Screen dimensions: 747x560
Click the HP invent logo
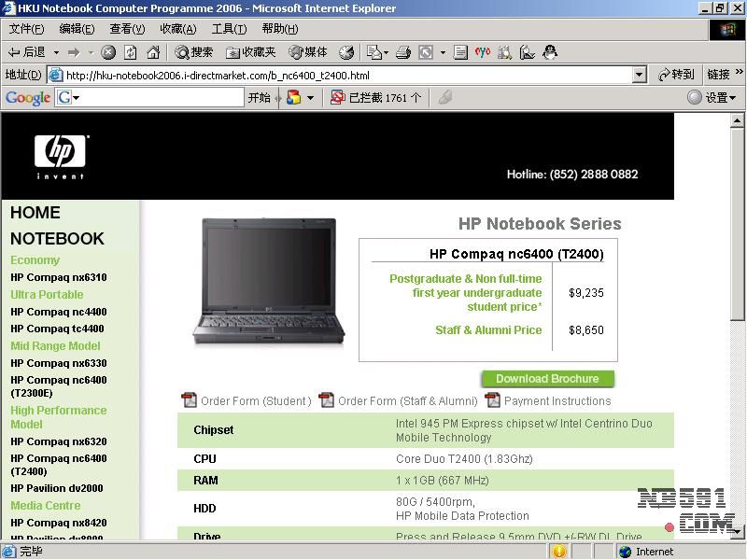tap(61, 156)
